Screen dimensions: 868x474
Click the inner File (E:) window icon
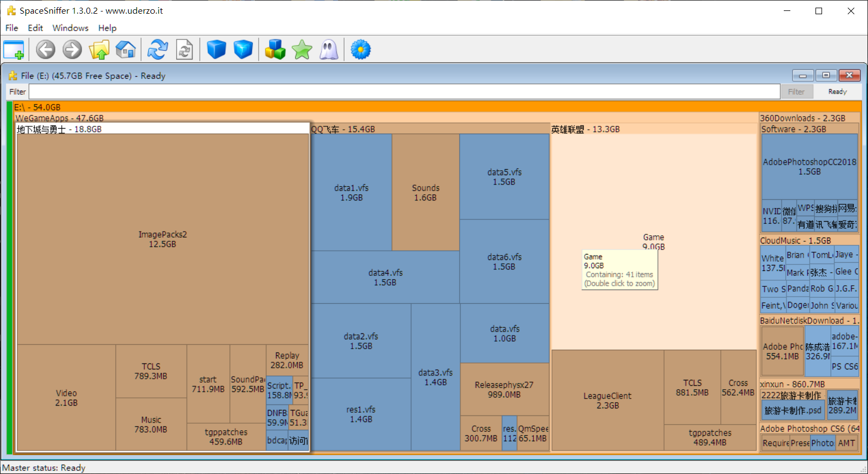(13, 76)
